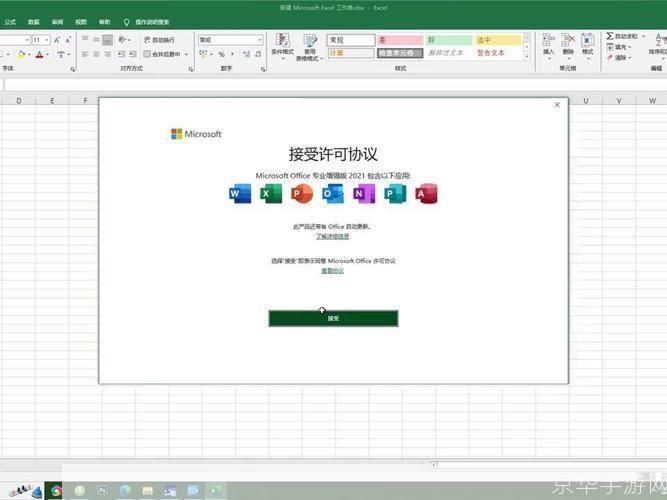This screenshot has width=667, height=500.
Task: Apply the green 好 good cell style
Action: 449,40
